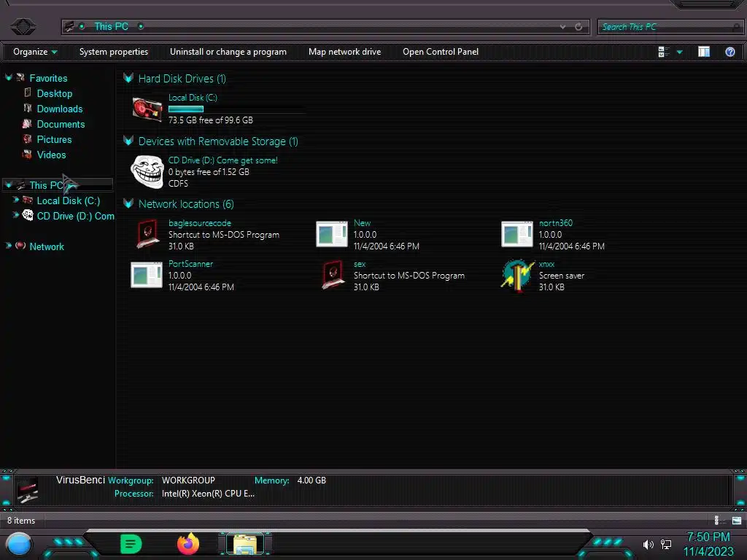Click the VirusBenci computer icon in details pane

point(28,491)
